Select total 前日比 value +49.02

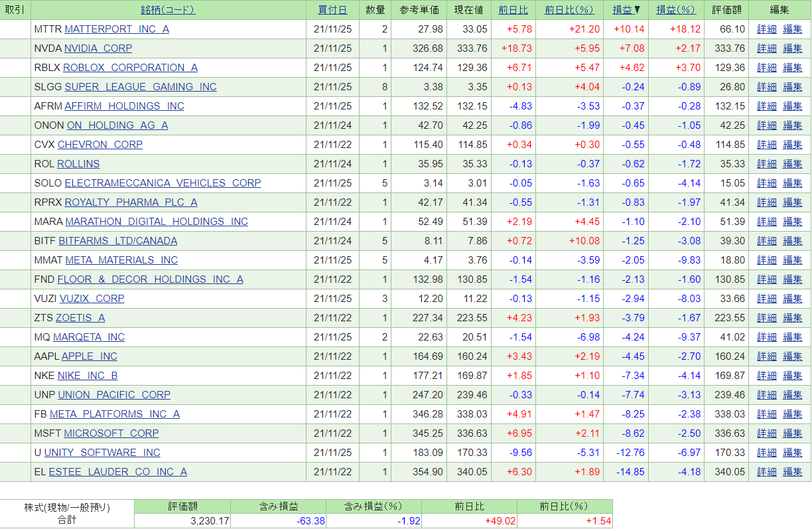click(501, 521)
